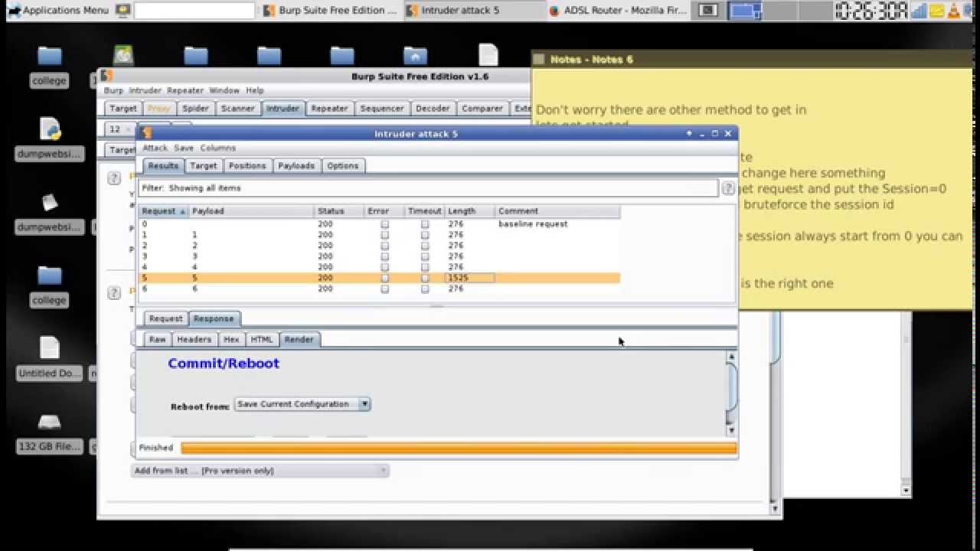Open the Applications Menu

pyautogui.click(x=58, y=10)
